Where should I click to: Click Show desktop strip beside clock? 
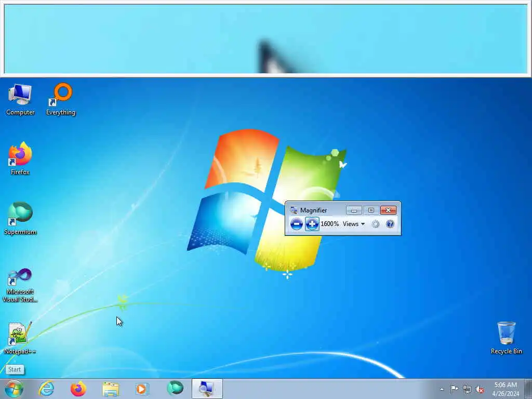coord(528,389)
